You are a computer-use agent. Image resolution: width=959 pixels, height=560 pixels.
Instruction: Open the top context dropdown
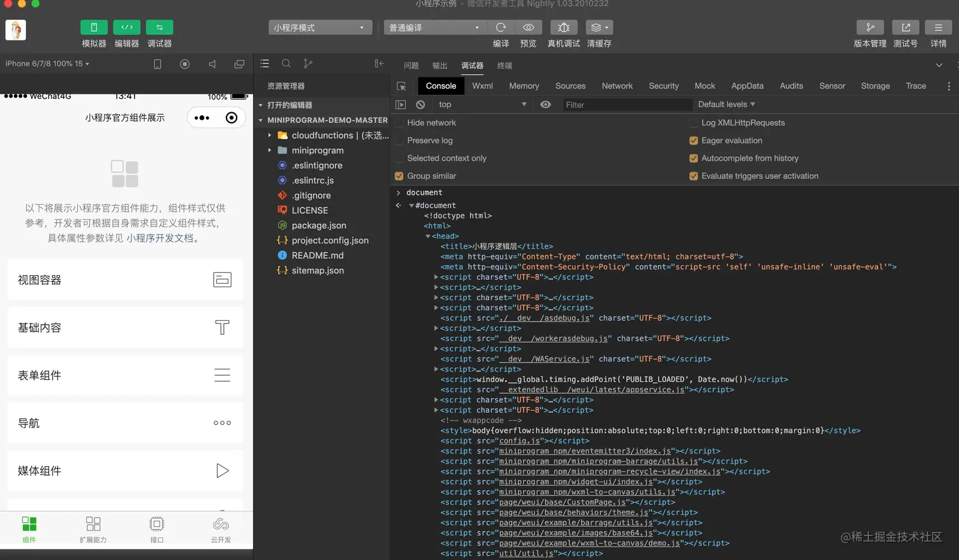click(x=483, y=105)
